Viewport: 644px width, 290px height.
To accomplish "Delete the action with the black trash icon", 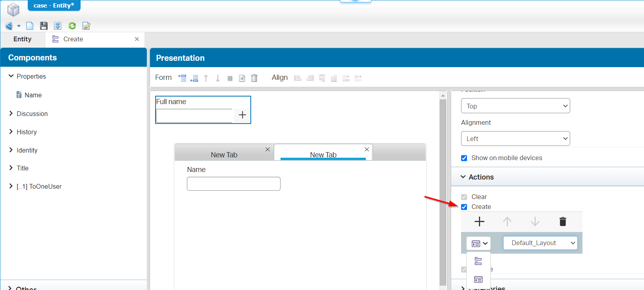I will tap(563, 222).
